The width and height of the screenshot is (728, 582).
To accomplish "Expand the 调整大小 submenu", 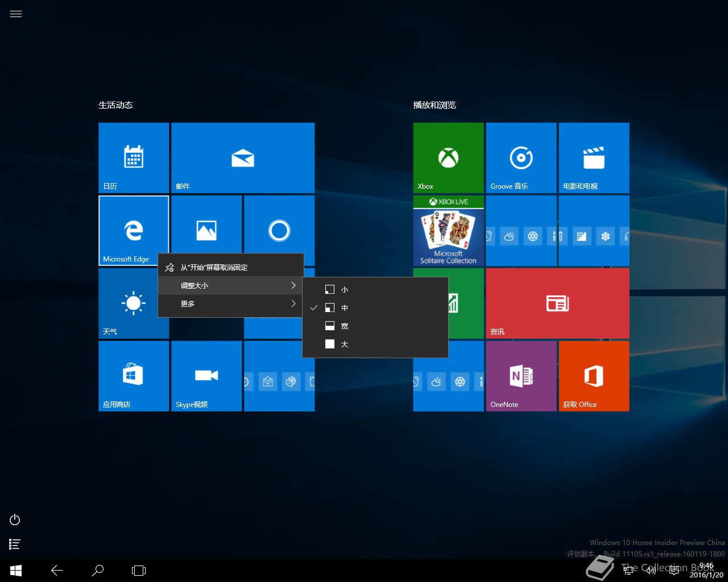I will coord(230,285).
